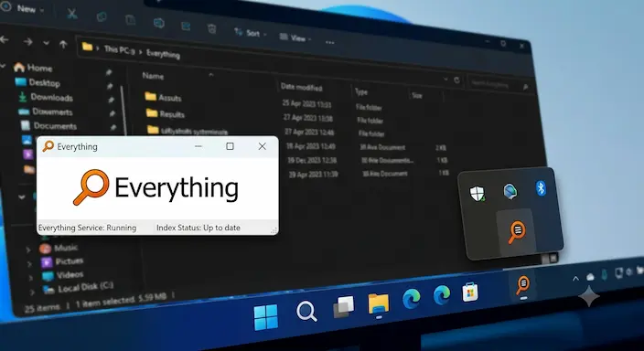Click the Share icon in Explorer toolbar
The width and height of the screenshot is (644, 351).
pyautogui.click(x=186, y=26)
